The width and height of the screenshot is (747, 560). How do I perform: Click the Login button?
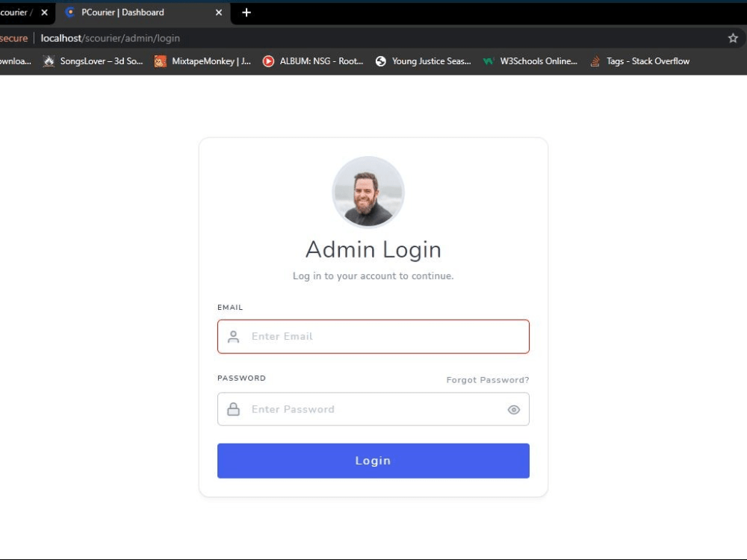[x=373, y=461]
